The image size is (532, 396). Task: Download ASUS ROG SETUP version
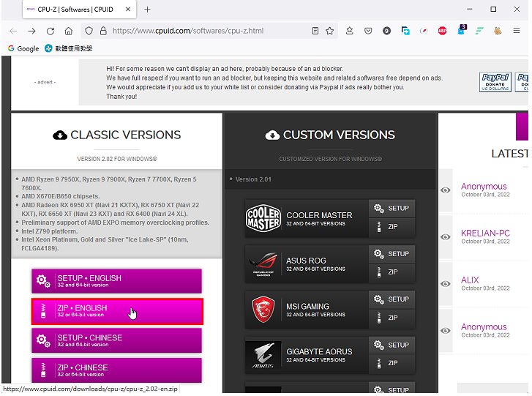(x=391, y=254)
